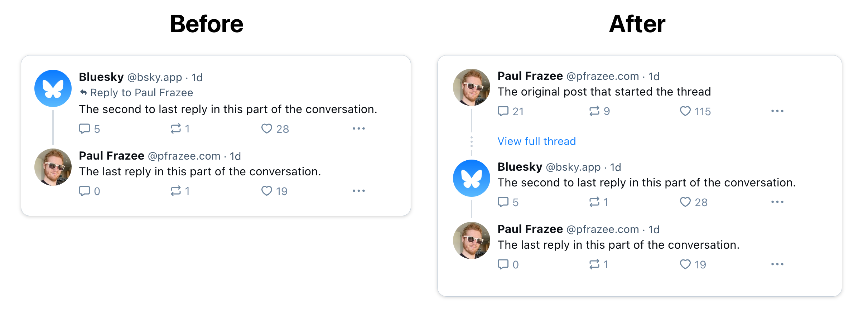
Task: Click the repost icon showing 9 on the original post
Action: coord(594,111)
